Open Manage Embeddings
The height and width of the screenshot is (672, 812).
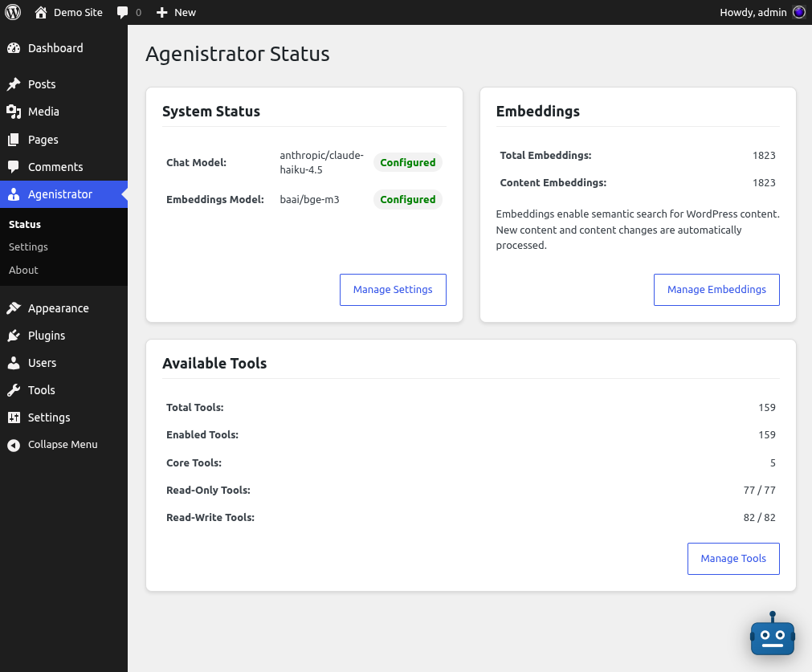(x=716, y=289)
